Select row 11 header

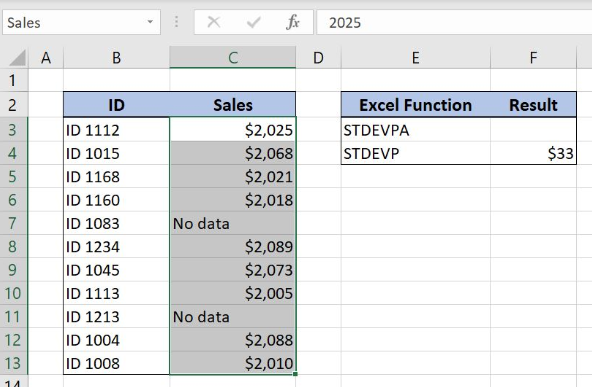click(x=14, y=316)
